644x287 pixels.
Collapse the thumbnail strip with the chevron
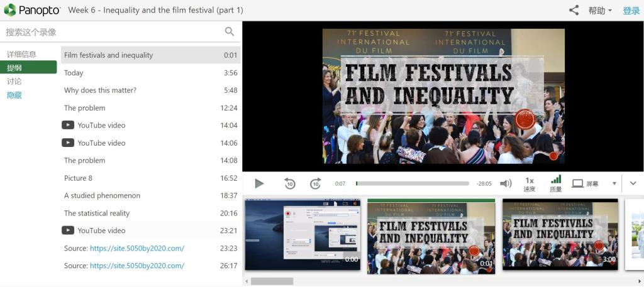pyautogui.click(x=633, y=183)
